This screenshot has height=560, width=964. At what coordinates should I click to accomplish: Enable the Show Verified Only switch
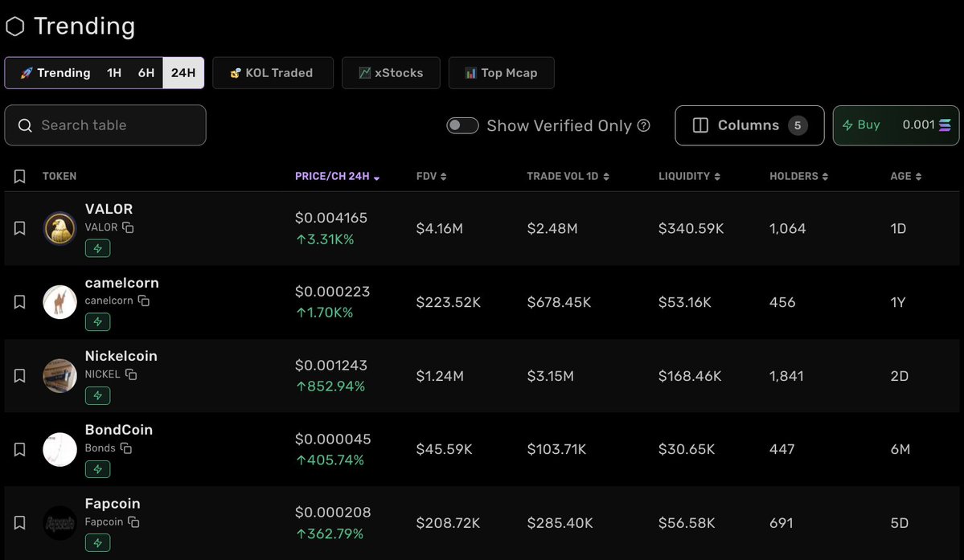pos(462,125)
